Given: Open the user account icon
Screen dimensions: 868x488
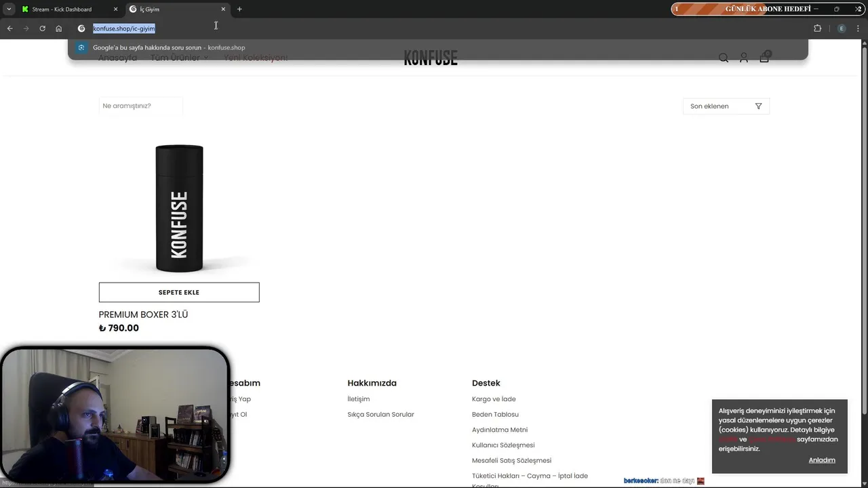Looking at the screenshot, I should 744,58.
